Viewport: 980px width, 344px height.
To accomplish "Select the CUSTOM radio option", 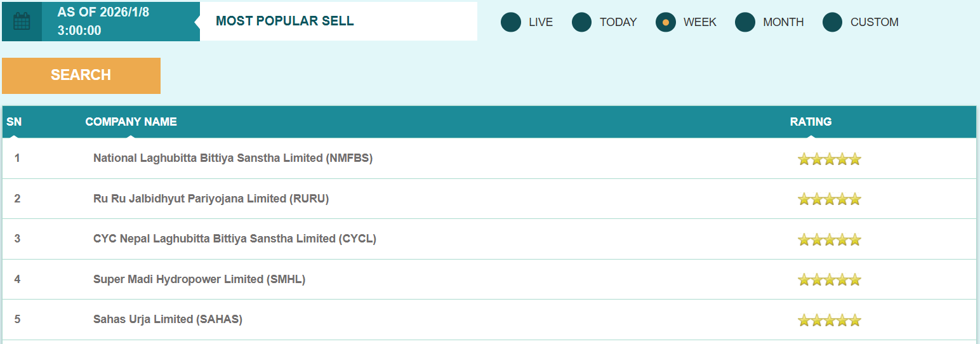I will pyautogui.click(x=833, y=22).
